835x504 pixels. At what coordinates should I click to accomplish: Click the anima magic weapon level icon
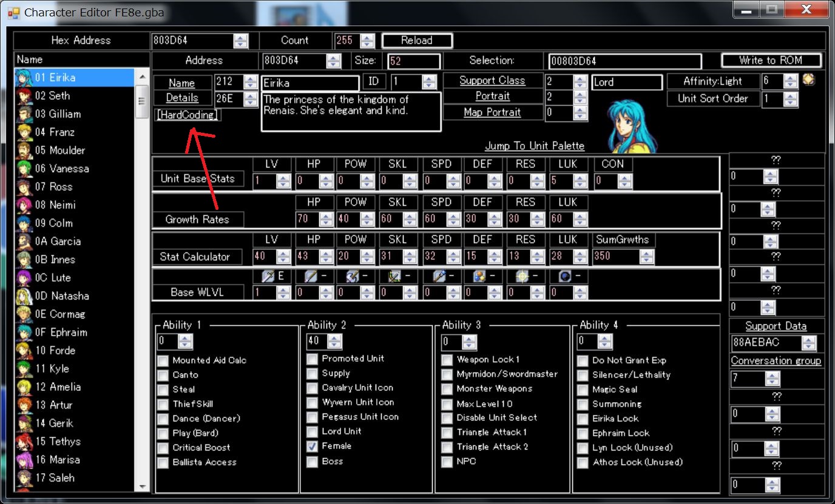tap(480, 277)
